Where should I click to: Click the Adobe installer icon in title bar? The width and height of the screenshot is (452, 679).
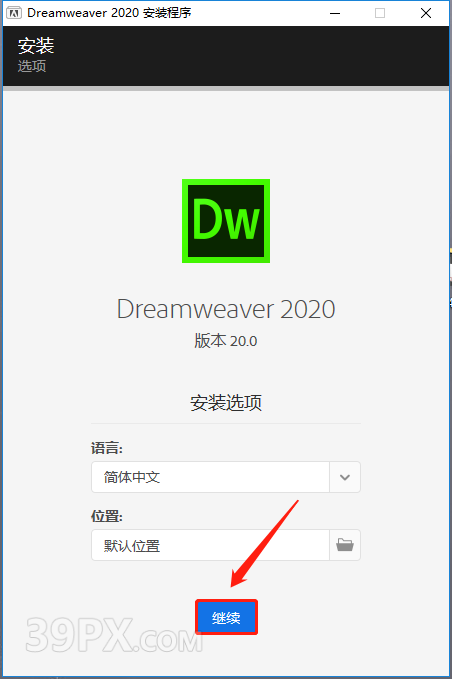point(14,13)
